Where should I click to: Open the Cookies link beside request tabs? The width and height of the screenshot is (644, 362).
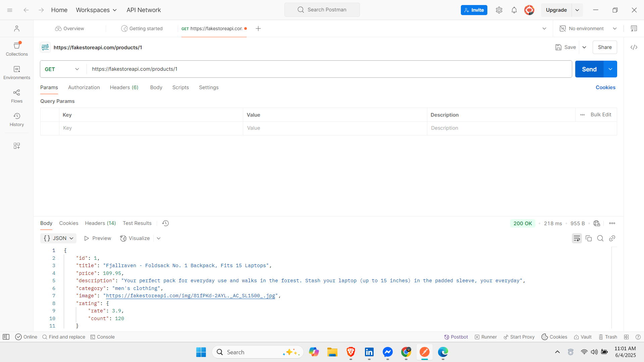(605, 87)
